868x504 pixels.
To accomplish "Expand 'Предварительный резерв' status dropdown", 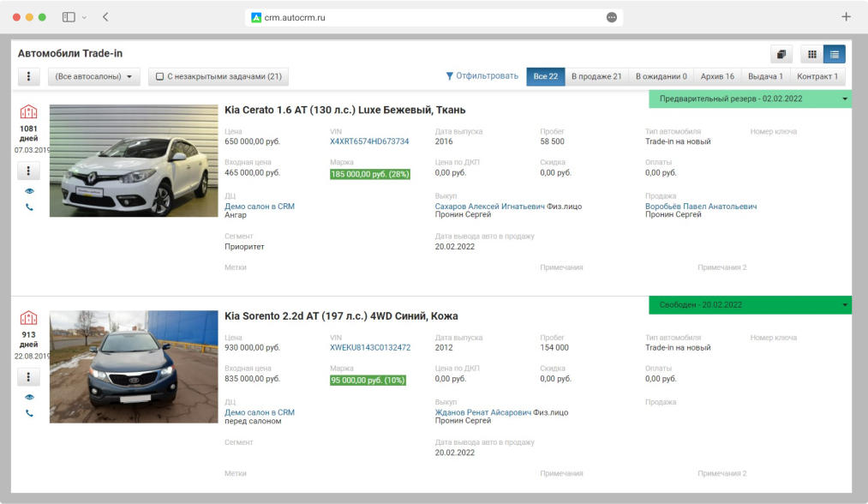I will point(845,99).
